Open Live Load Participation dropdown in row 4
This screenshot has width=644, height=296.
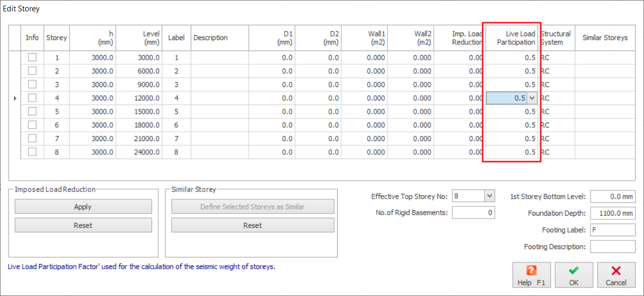click(x=532, y=98)
